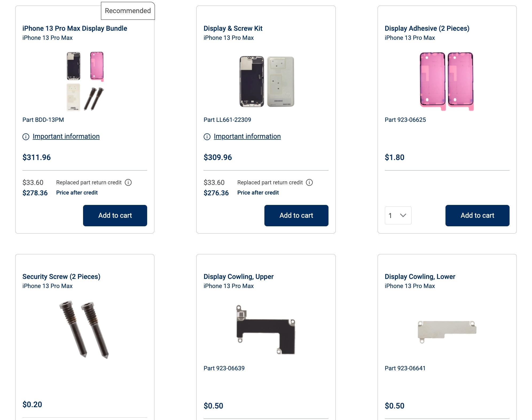Click the pink Display Adhesive product image
532x420 pixels.
click(447, 81)
